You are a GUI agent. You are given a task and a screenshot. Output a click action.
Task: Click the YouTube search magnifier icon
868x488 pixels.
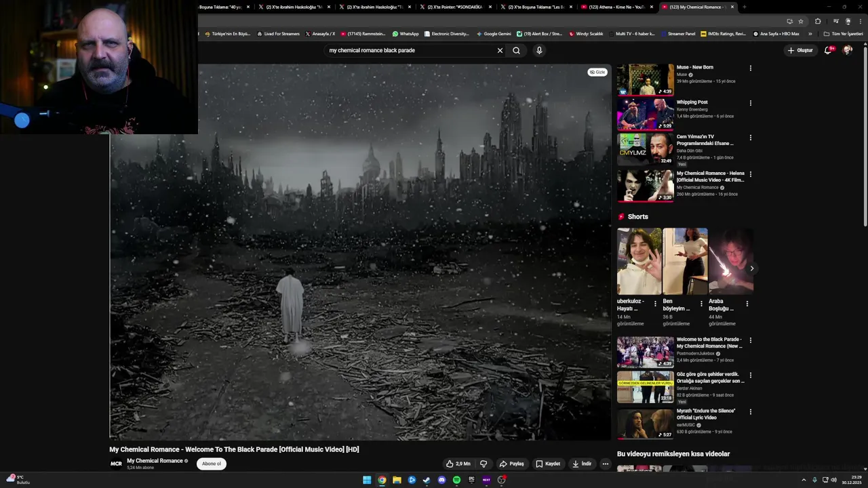516,50
